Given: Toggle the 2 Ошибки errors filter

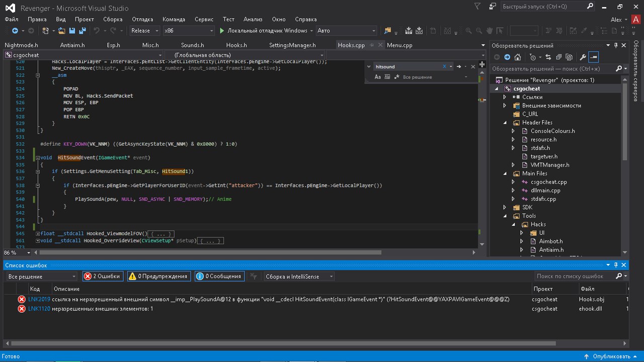Looking at the screenshot, I should [x=102, y=276].
